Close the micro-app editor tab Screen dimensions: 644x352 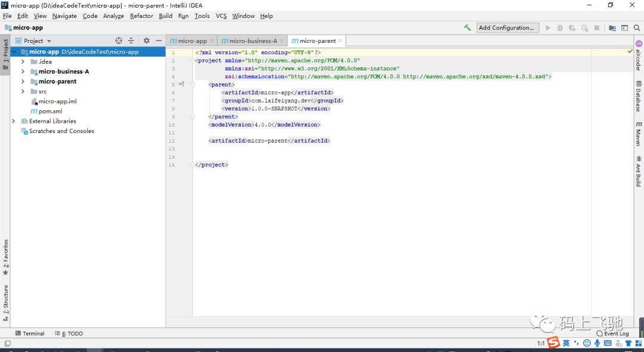tap(212, 41)
